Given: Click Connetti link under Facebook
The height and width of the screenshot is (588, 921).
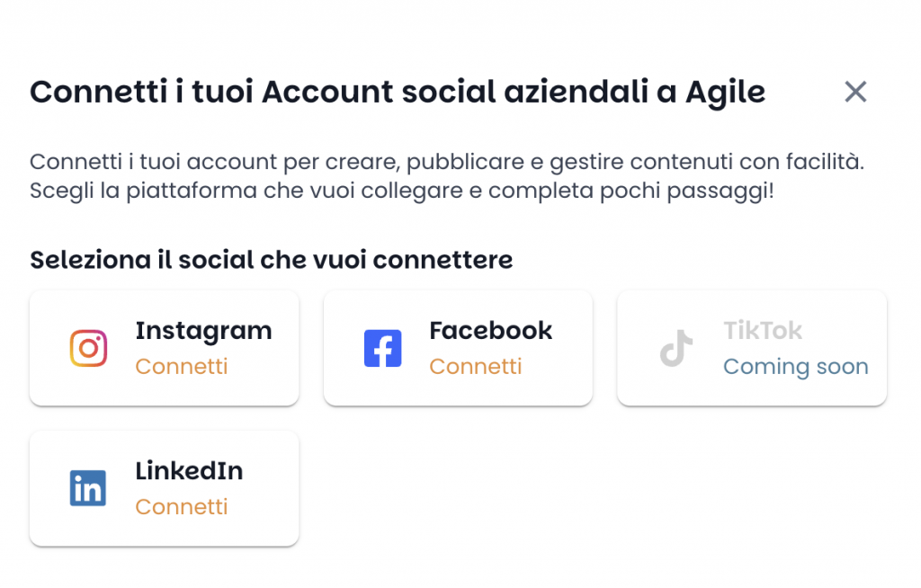Looking at the screenshot, I should (475, 367).
